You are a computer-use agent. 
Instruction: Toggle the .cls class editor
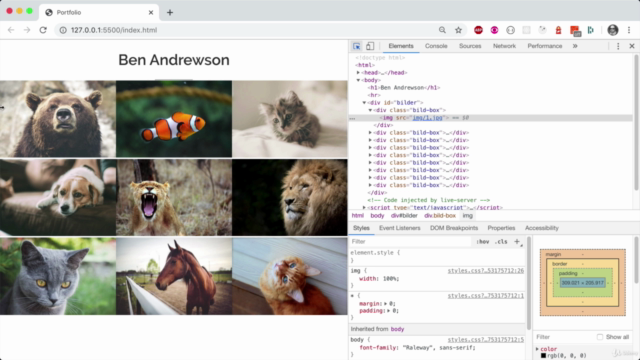[x=501, y=242]
